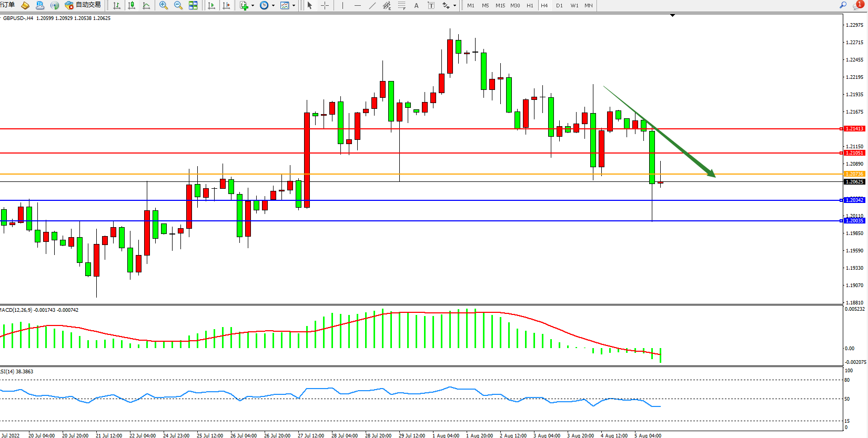Switch to the D1 timeframe
868x438 pixels.
pyautogui.click(x=559, y=5)
